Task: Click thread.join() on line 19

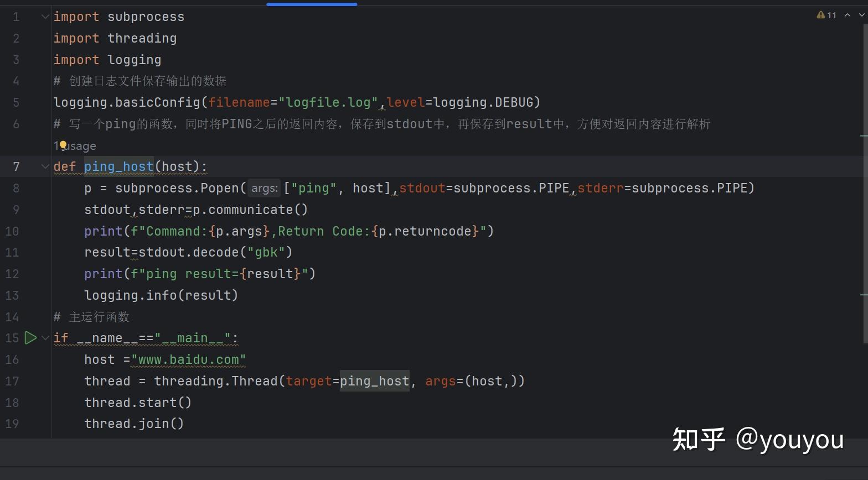Action: 134,424
